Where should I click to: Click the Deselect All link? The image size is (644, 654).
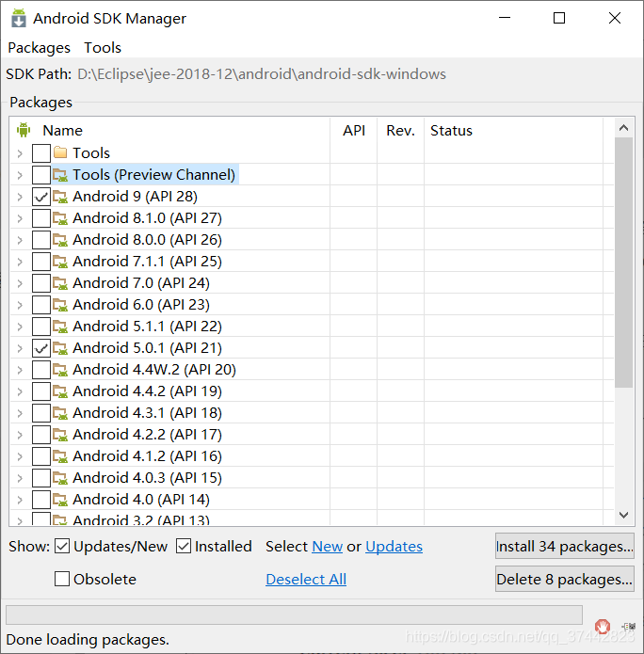tap(306, 580)
